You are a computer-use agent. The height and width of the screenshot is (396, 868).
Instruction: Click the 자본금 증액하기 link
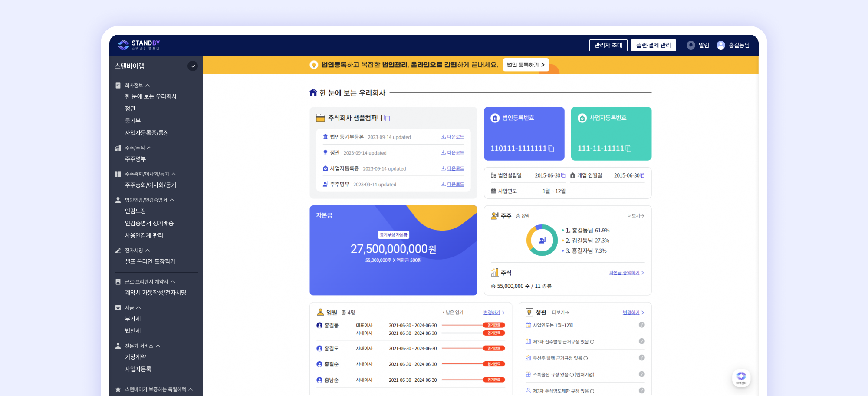627,273
